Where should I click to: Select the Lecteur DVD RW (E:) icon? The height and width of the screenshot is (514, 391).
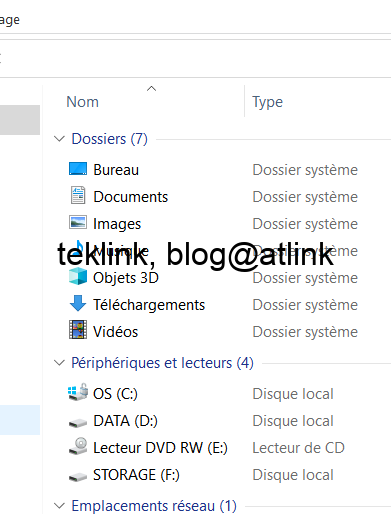click(x=78, y=446)
